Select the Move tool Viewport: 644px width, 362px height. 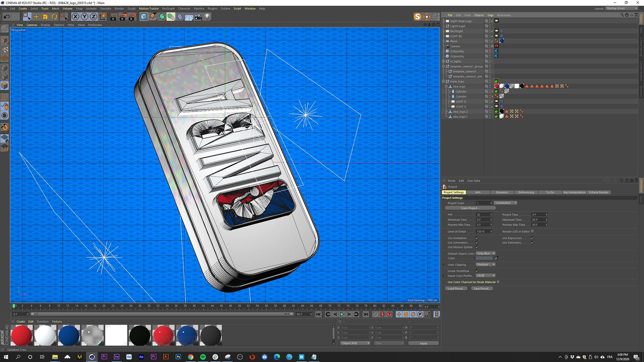coord(36,16)
